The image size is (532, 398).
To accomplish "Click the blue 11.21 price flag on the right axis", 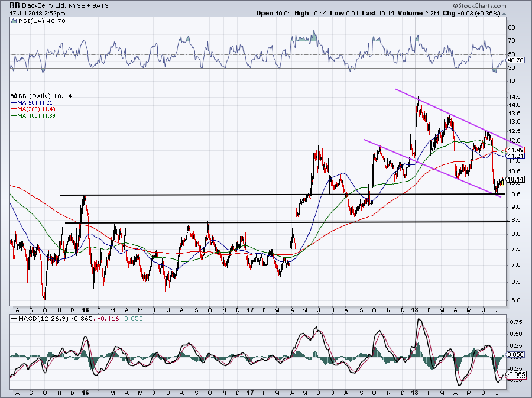I will [x=515, y=156].
